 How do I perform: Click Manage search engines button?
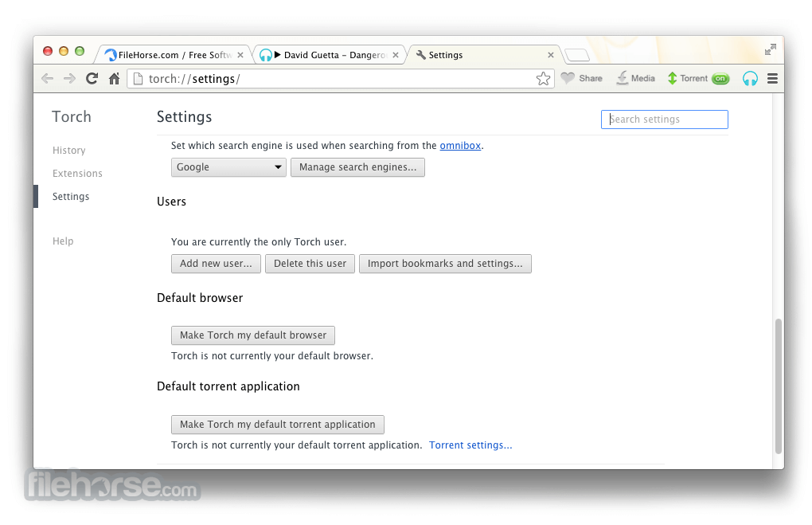358,167
